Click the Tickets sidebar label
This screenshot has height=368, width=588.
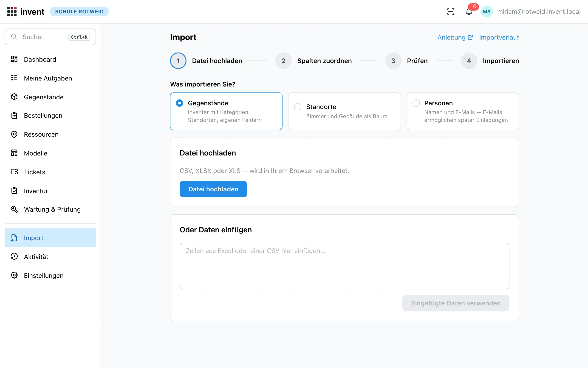[x=34, y=172]
